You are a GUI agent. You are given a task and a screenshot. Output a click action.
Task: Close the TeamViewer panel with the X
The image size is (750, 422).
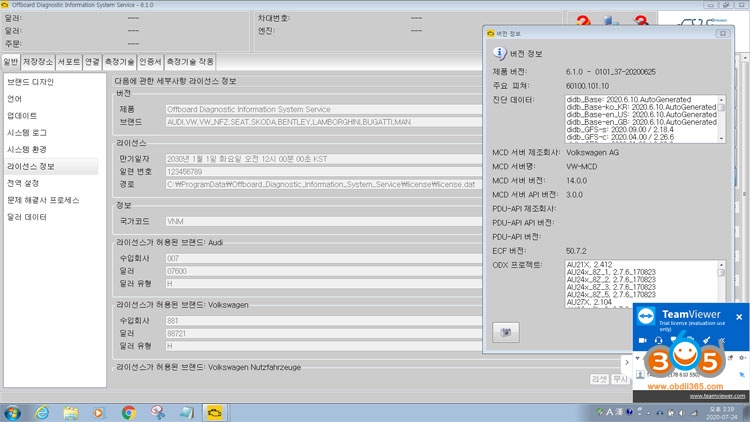pyautogui.click(x=739, y=317)
